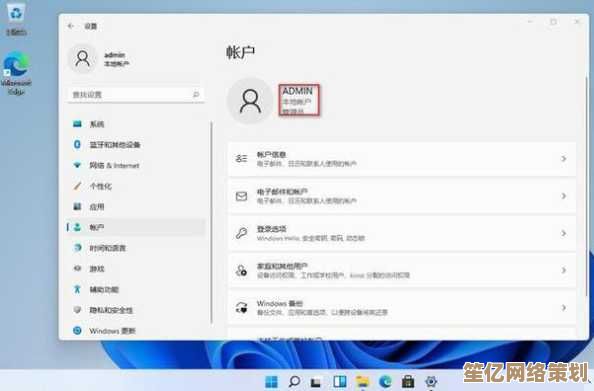Click the Windows Update icon in sidebar

point(77,330)
